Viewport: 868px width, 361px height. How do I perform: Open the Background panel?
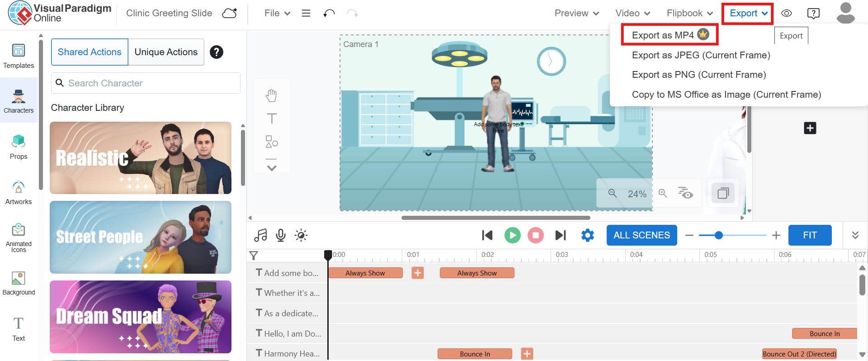coord(19,283)
